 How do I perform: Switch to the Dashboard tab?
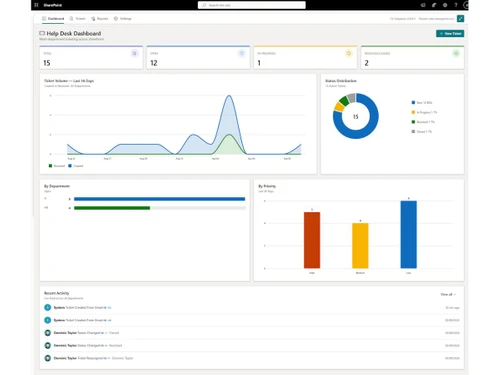point(53,19)
